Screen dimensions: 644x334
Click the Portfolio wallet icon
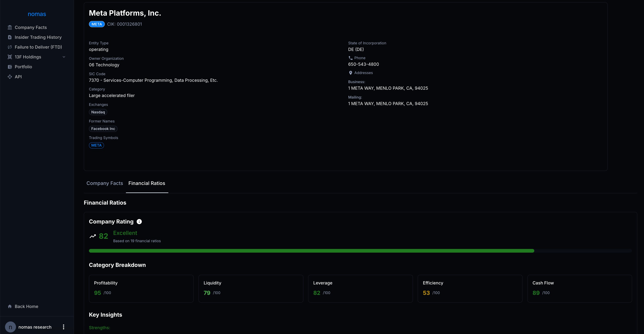click(10, 67)
